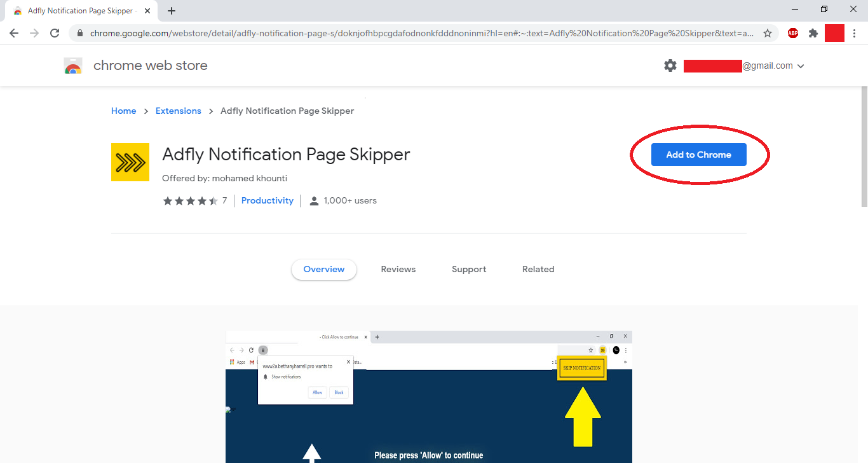This screenshot has width=868, height=463.
Task: Open the new tab with plus button
Action: pos(172,11)
